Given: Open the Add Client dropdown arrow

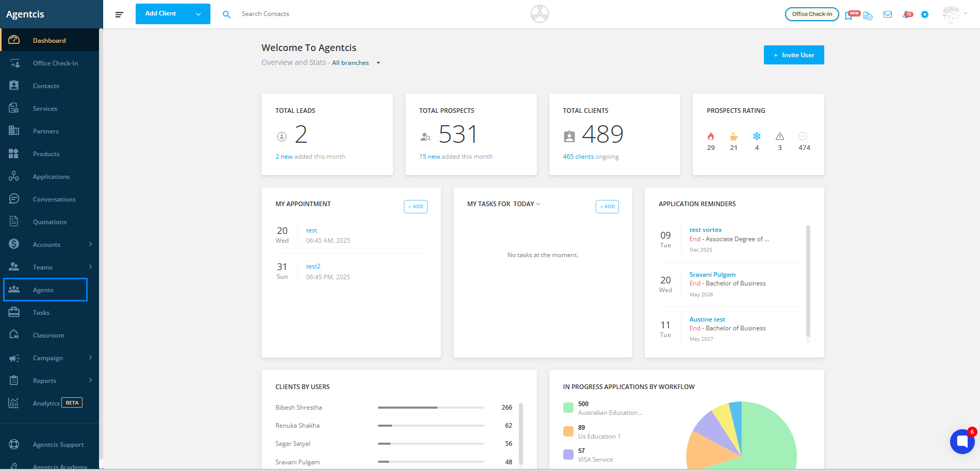Looking at the screenshot, I should pyautogui.click(x=199, y=14).
